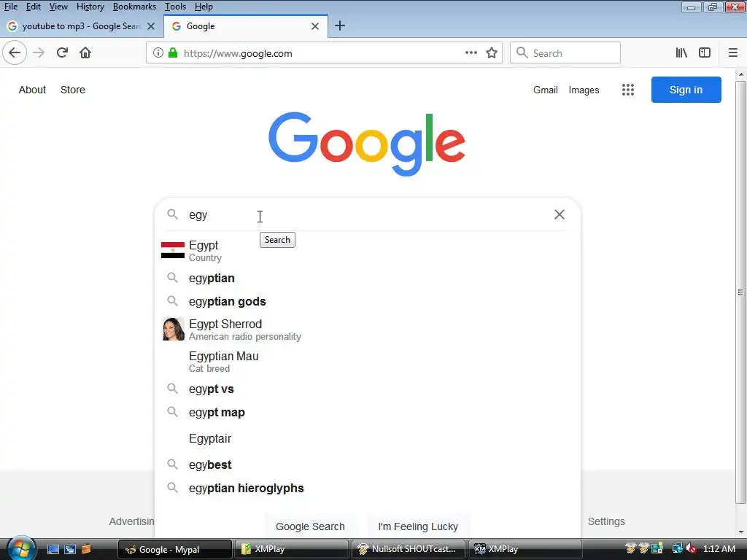
Task: Click the show desktop quick launch icon
Action: (53, 549)
